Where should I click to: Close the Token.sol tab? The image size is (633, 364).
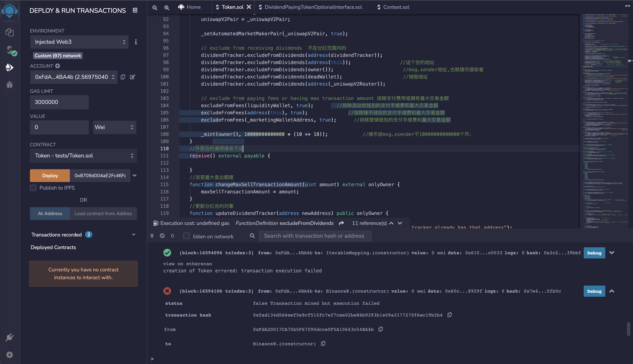(249, 7)
